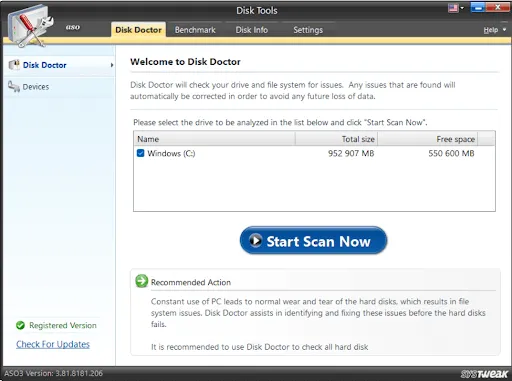Open the Settings tab
The height and width of the screenshot is (381, 512).
(x=308, y=30)
